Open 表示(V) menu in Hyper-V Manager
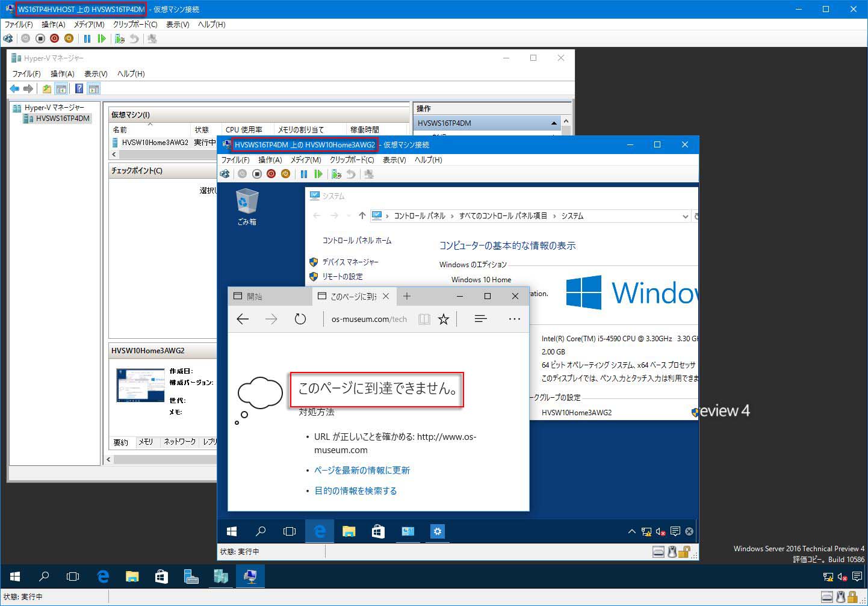Viewport: 868px width, 606px height. tap(96, 74)
